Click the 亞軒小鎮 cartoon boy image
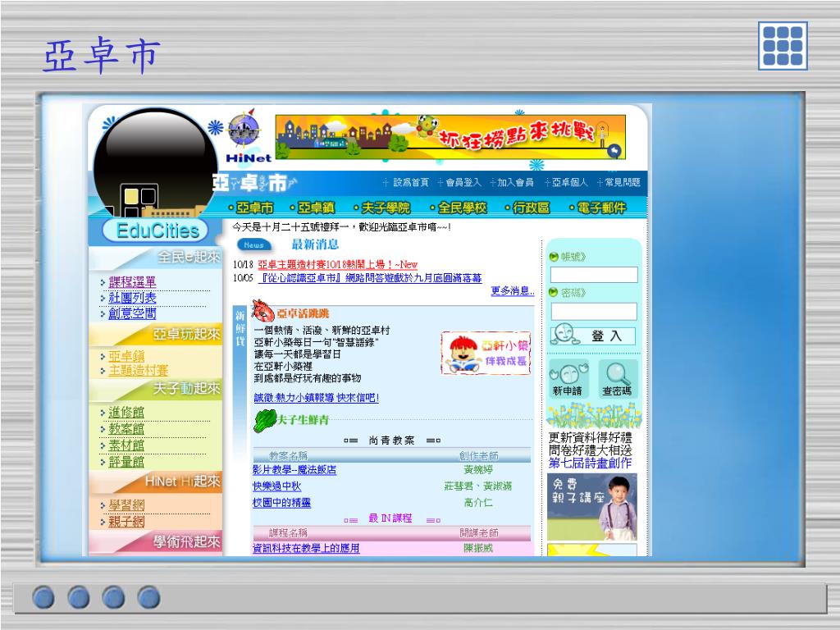The image size is (840, 630). coord(486,354)
